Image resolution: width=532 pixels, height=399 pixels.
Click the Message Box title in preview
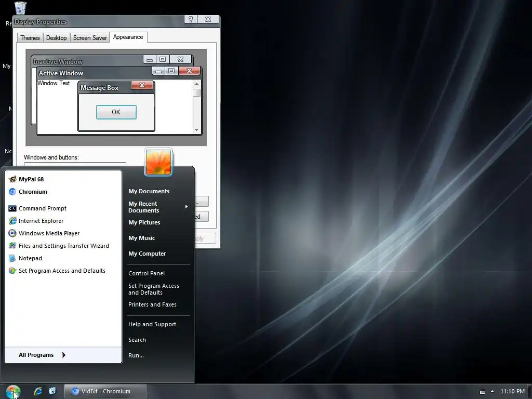[99, 88]
